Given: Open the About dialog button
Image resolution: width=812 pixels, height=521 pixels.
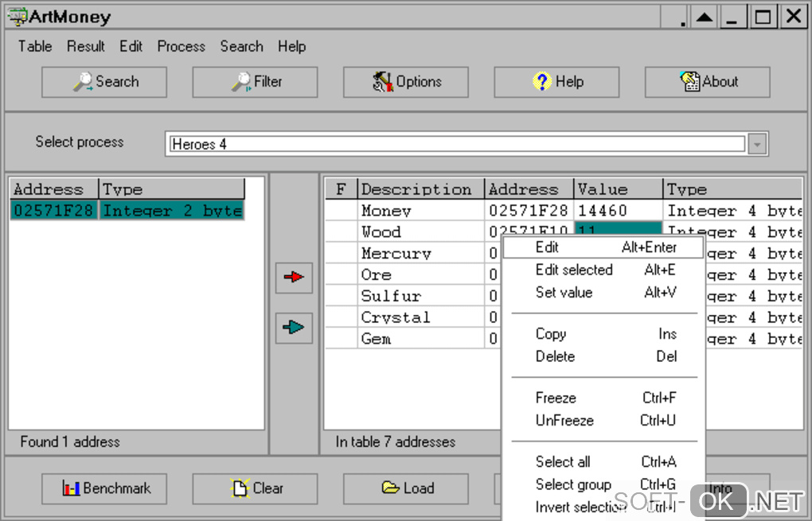Looking at the screenshot, I should point(707,82).
